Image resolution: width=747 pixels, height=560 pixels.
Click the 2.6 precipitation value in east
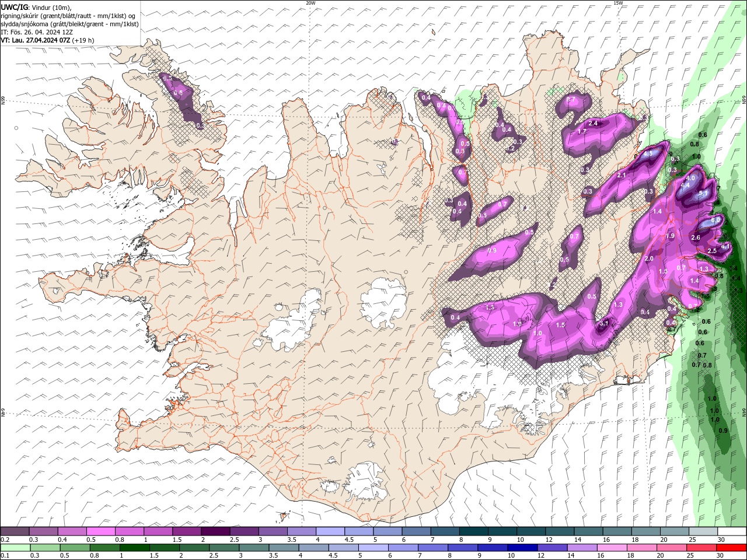pyautogui.click(x=695, y=237)
